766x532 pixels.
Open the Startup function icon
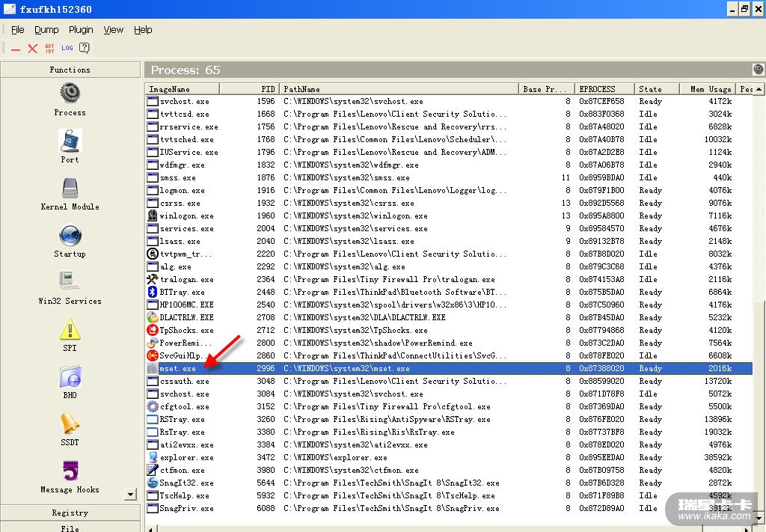(70, 235)
